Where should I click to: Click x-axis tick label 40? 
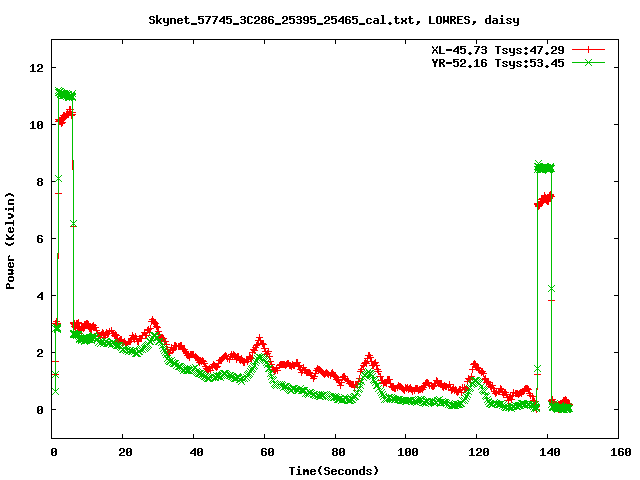click(196, 452)
